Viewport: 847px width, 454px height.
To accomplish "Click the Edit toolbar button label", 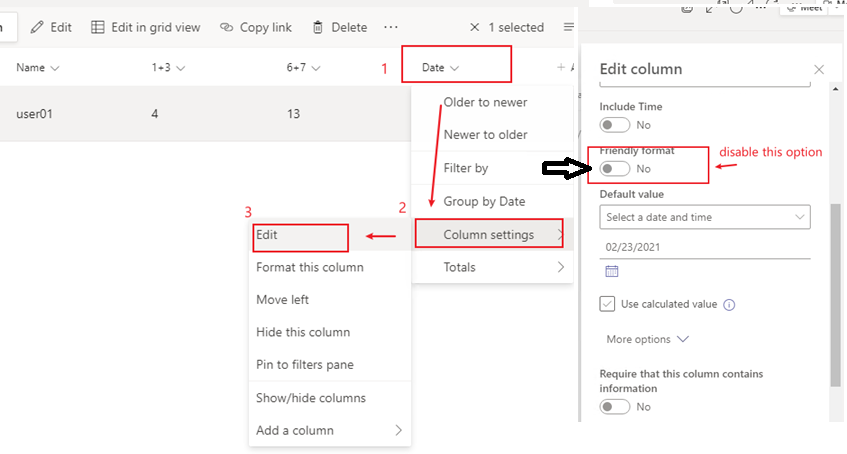I will pos(61,28).
